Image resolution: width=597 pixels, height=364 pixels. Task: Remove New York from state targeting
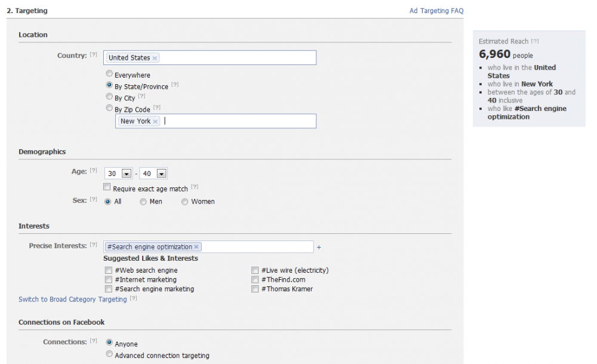[155, 121]
